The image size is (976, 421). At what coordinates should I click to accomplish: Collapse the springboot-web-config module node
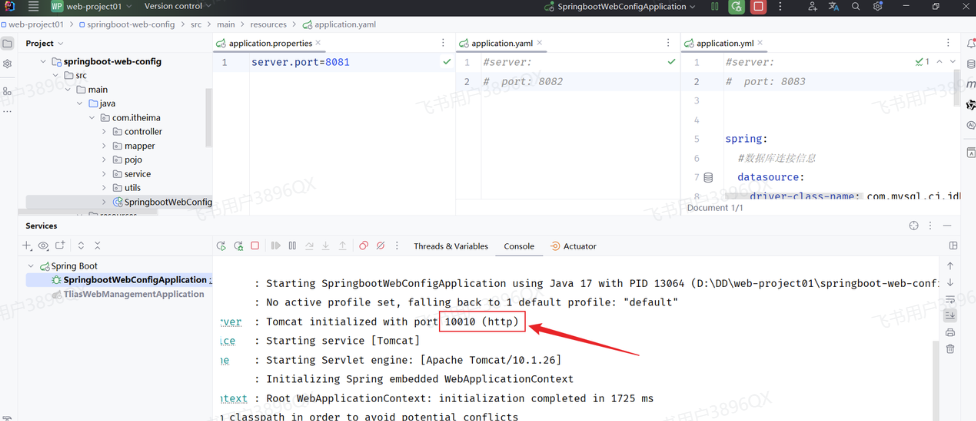(x=44, y=62)
